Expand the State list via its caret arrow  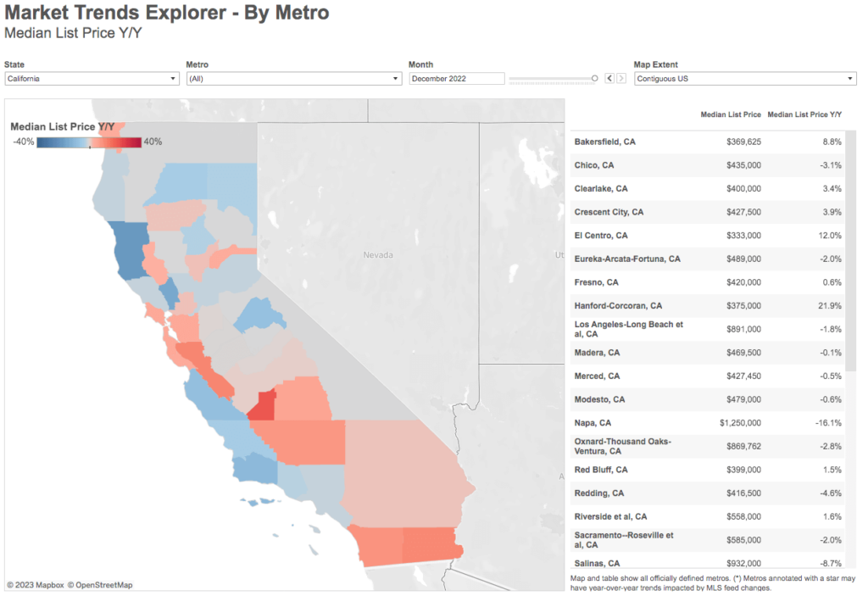(x=171, y=78)
